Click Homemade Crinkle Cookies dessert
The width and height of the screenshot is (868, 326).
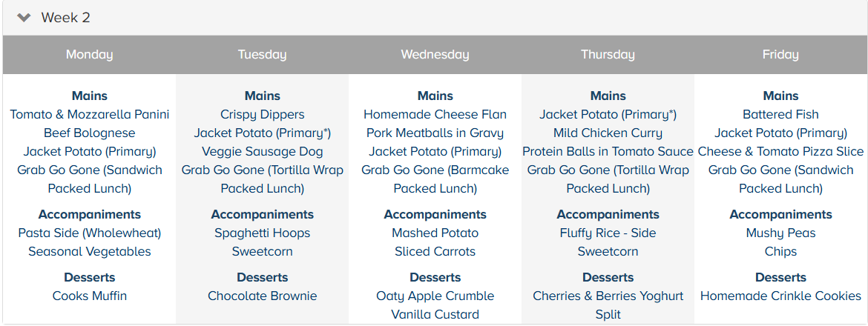point(780,296)
